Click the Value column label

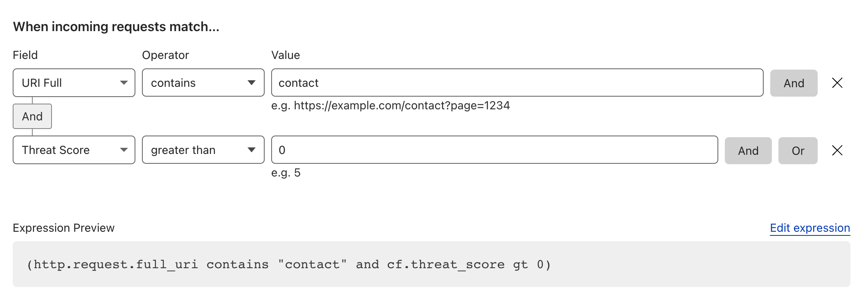(x=286, y=55)
